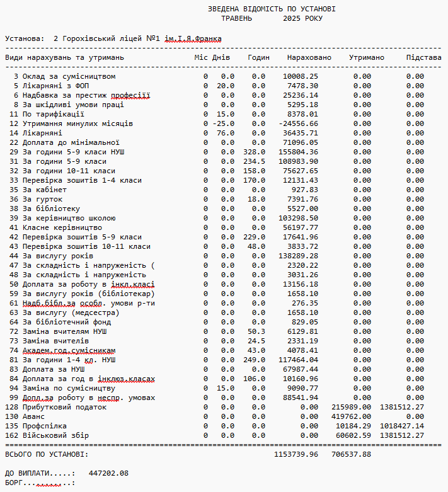The width and height of the screenshot is (448, 492).
Task: Click the "Підстава" column header
Action: [423, 57]
